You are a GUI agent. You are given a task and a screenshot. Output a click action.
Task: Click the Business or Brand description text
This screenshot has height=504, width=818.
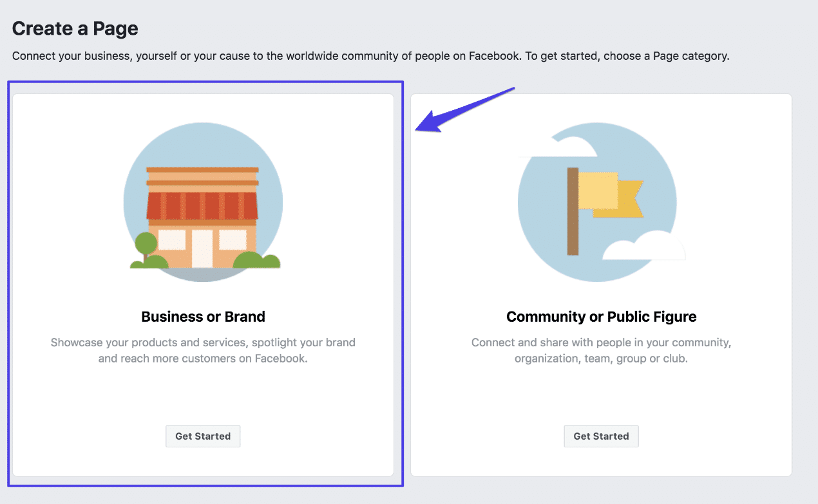click(x=203, y=350)
